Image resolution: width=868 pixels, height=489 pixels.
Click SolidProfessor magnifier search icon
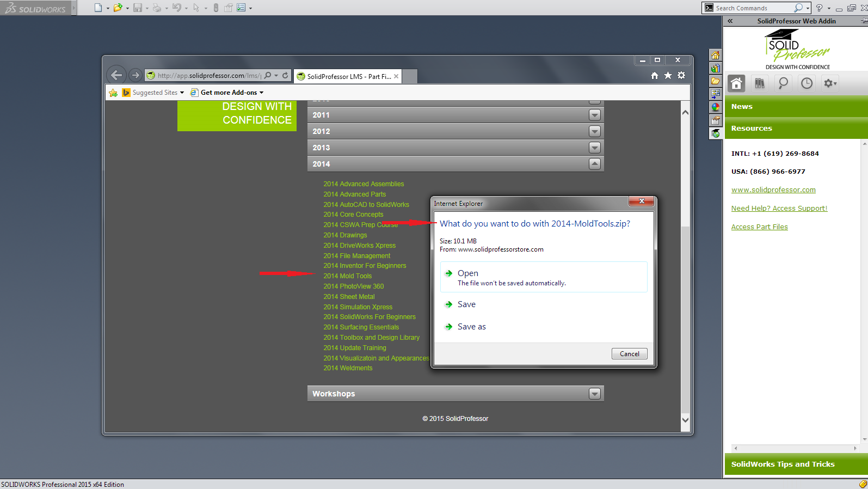pyautogui.click(x=783, y=83)
